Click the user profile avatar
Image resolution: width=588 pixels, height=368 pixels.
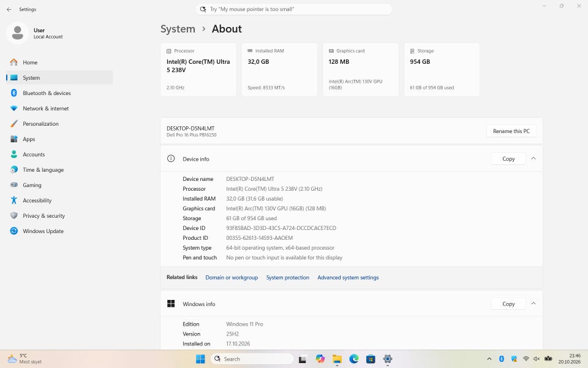[x=17, y=33]
